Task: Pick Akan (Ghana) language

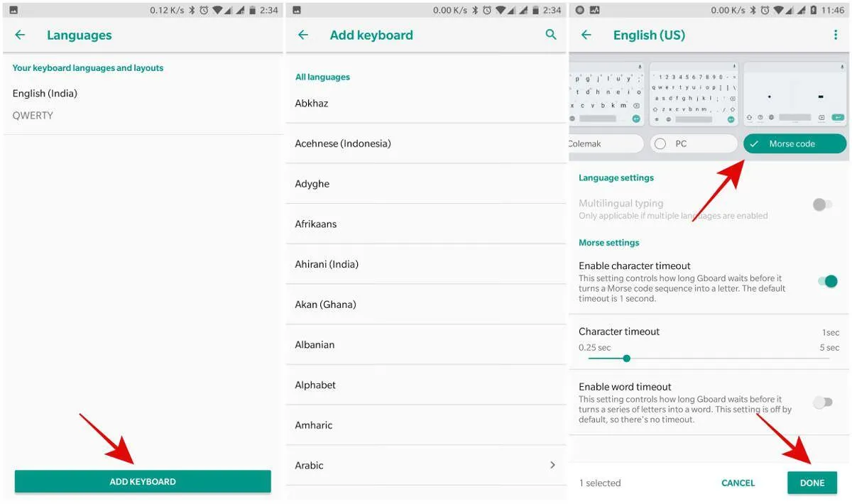Action: (426, 305)
